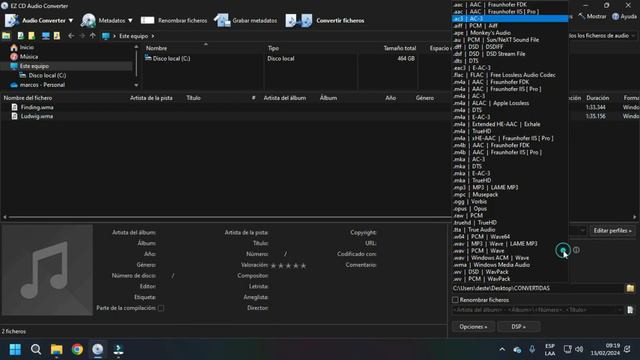Browse output folder with the folder icon
This screenshot has height=360, width=640.
tap(630, 289)
